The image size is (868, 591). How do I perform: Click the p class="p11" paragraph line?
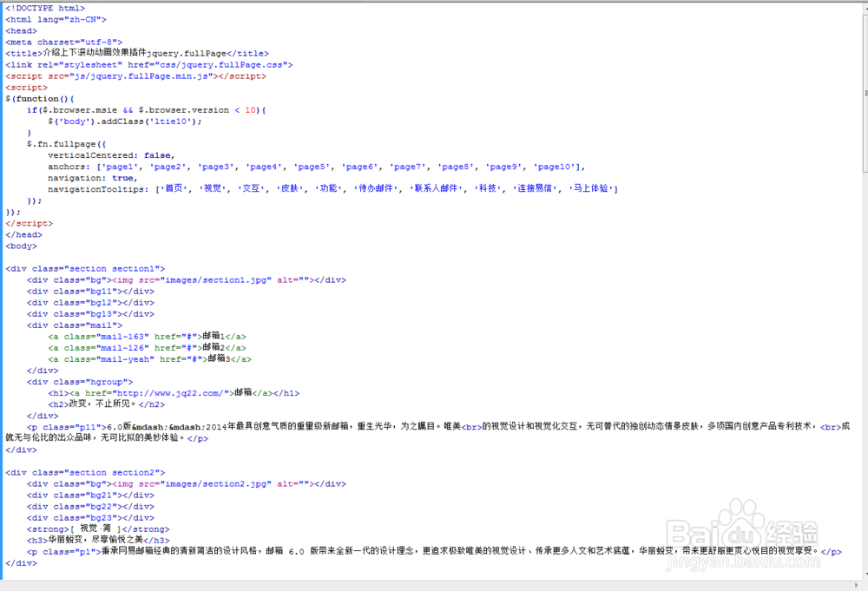427,432
